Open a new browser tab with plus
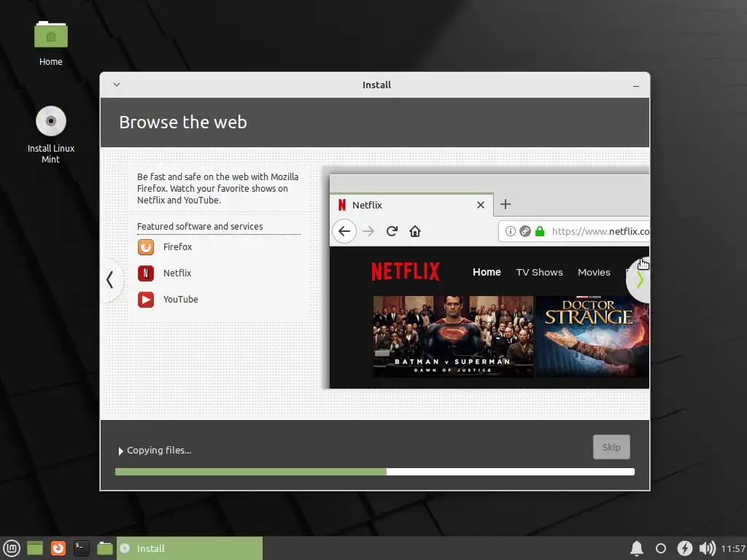 click(506, 204)
